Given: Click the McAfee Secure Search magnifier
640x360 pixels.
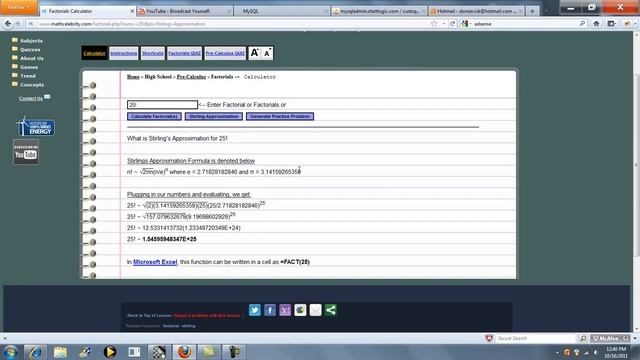Looking at the screenshot, I should point(583,338).
